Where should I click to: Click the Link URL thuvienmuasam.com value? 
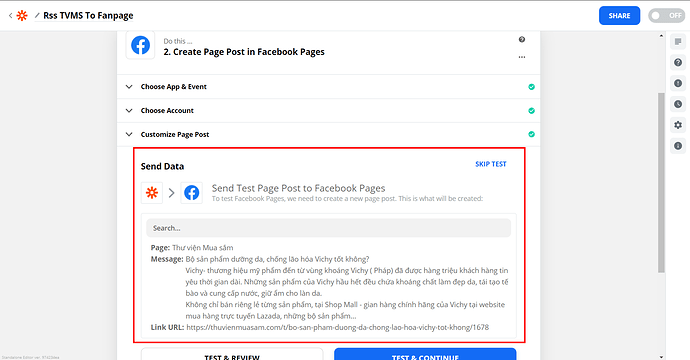click(338, 327)
